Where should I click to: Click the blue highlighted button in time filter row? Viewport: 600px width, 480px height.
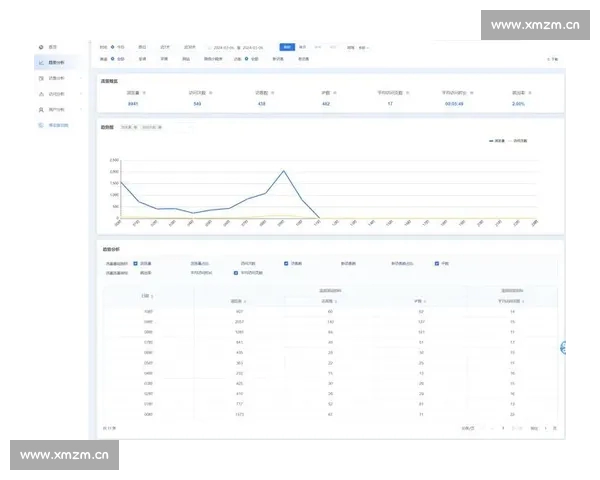click(x=287, y=46)
